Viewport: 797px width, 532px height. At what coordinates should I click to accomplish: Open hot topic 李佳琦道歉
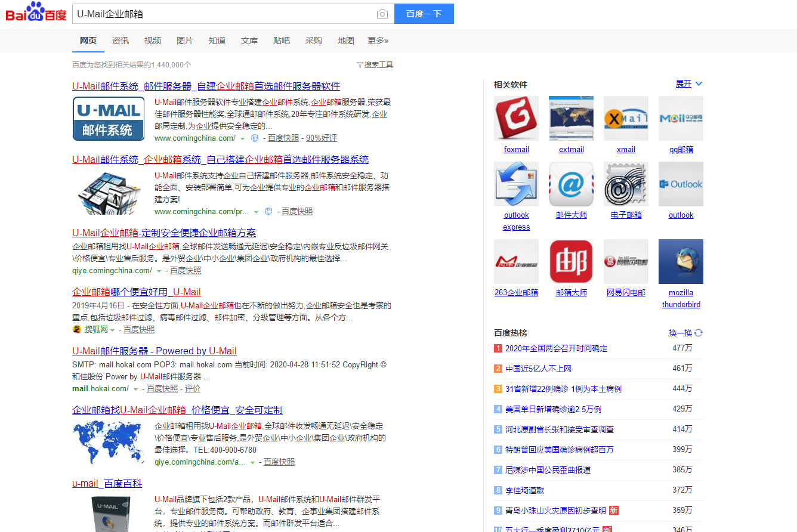tap(525, 490)
